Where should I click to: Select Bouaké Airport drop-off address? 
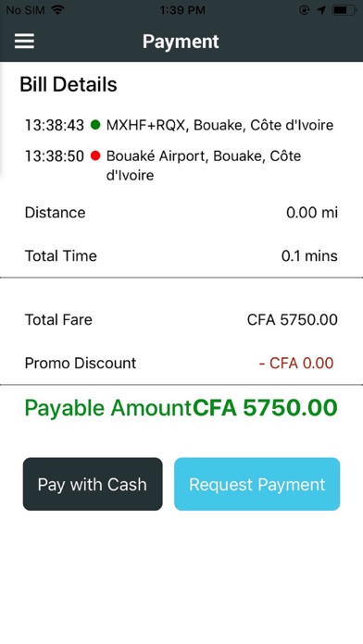[x=204, y=166]
